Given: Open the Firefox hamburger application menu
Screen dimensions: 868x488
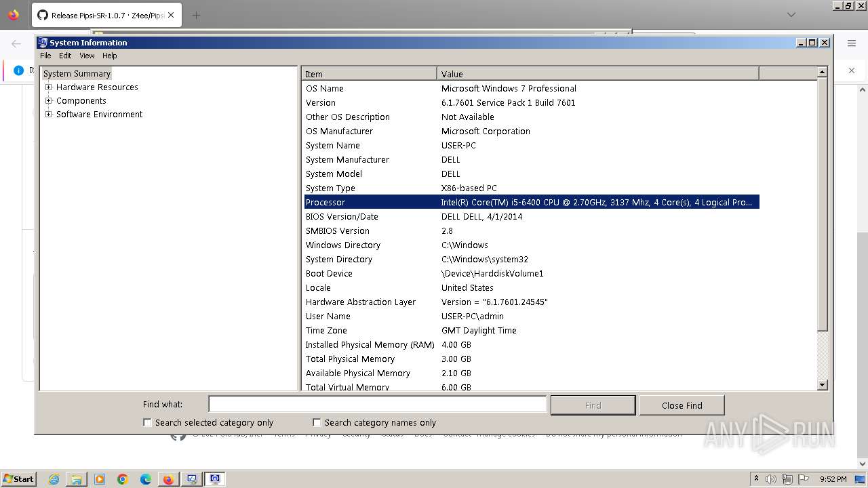Looking at the screenshot, I should pos(852,43).
